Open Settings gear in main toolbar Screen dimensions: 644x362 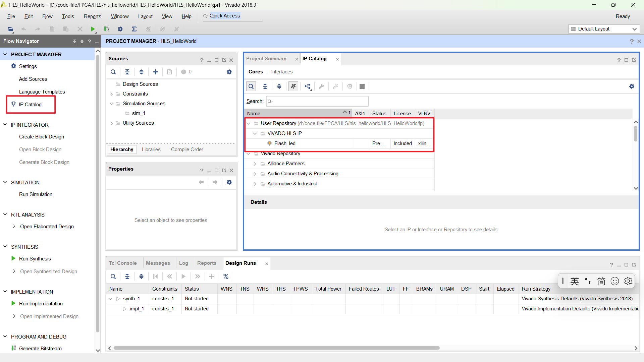(x=120, y=29)
